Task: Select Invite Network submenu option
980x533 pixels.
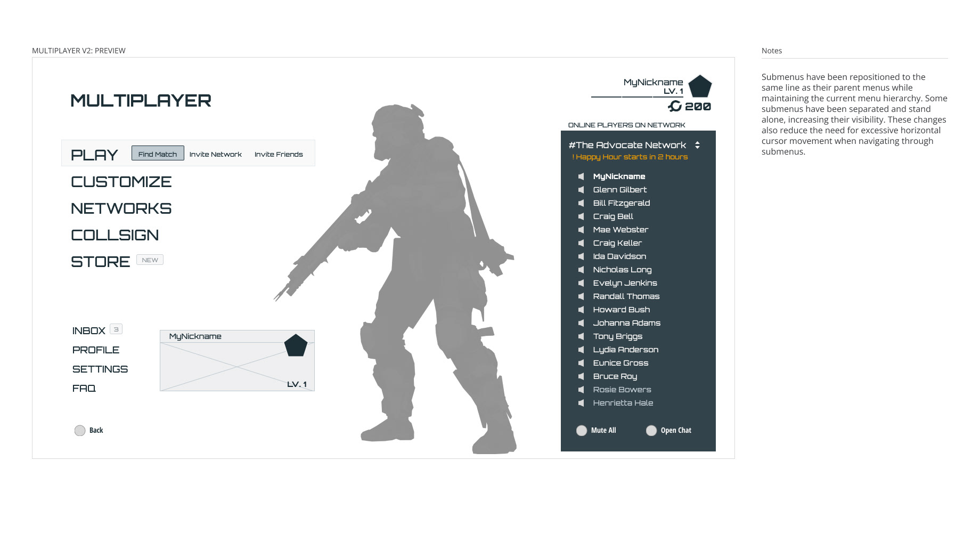Action: tap(216, 155)
